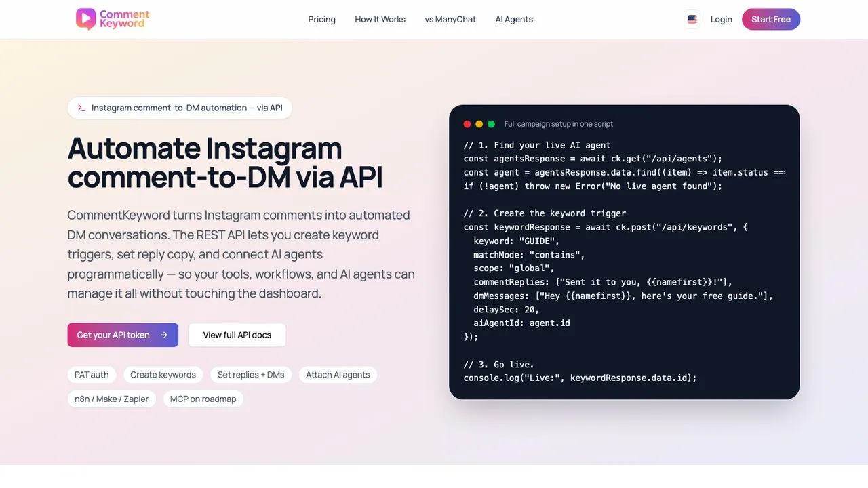
Task: Click the commentReplies code line
Action: [x=603, y=282]
